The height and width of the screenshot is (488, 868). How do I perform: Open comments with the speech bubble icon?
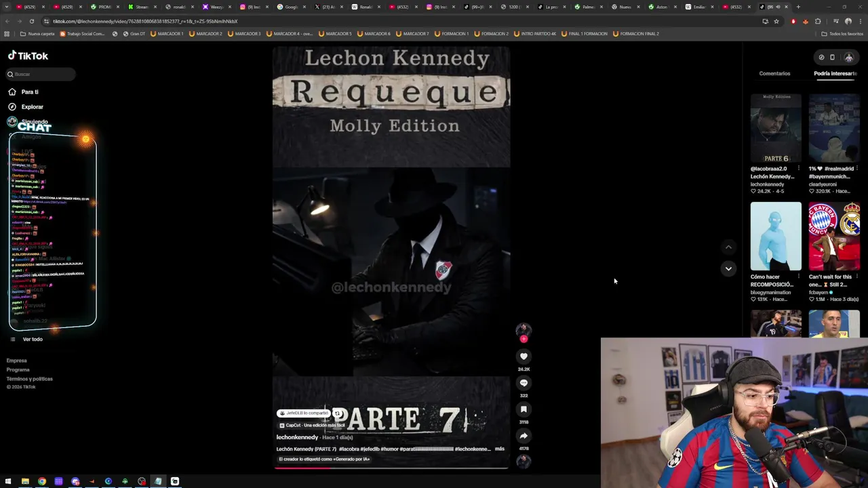524,383
